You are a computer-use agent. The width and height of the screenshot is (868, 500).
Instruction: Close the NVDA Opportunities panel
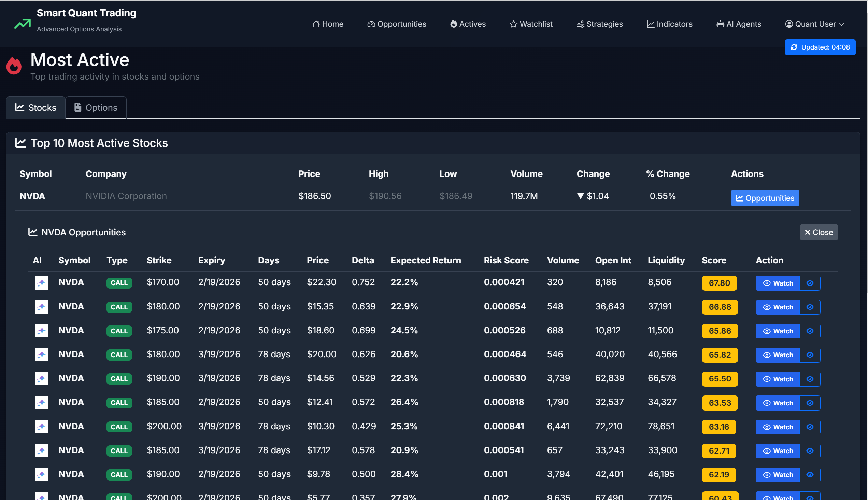point(819,232)
